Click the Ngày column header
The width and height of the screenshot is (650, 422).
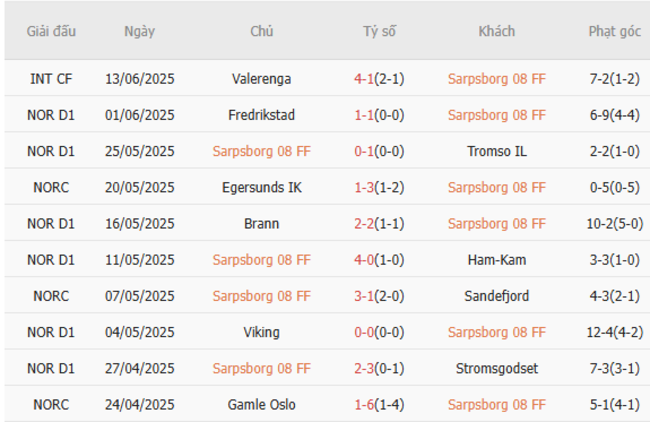(x=139, y=31)
